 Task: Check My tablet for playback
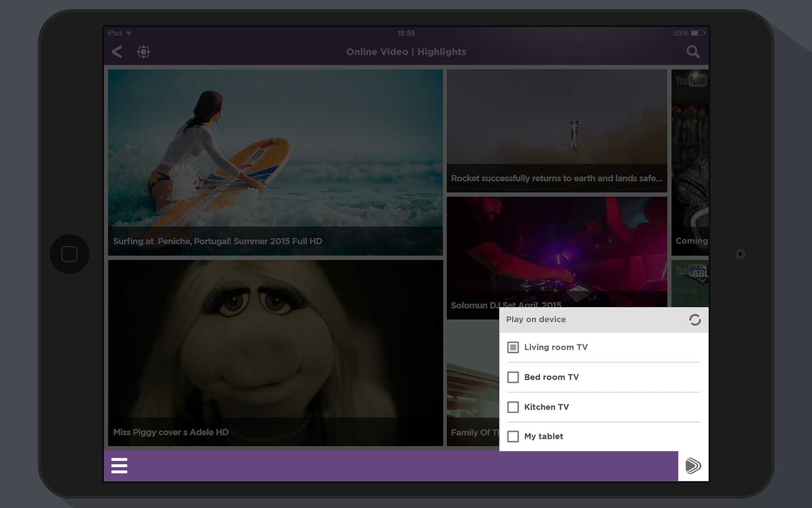coord(513,436)
